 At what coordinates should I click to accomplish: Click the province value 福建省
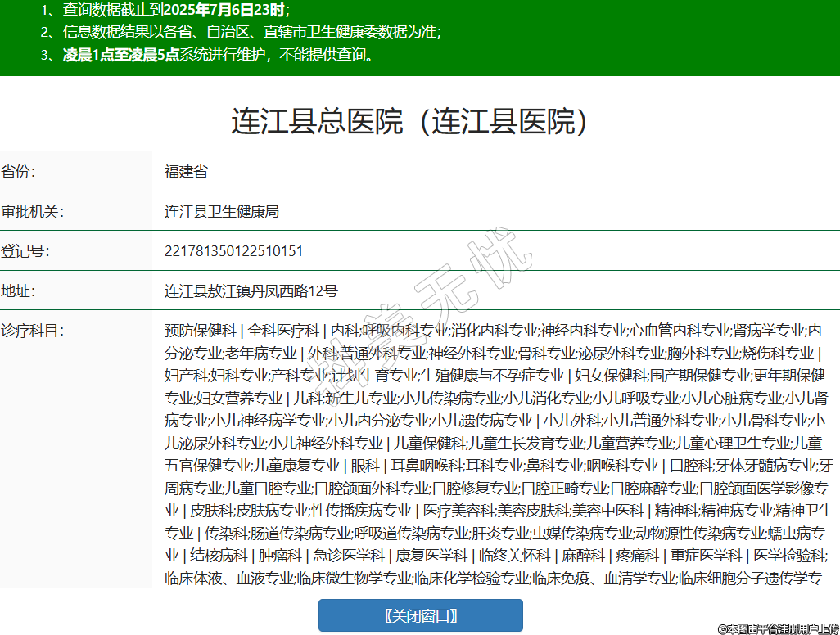coord(186,172)
